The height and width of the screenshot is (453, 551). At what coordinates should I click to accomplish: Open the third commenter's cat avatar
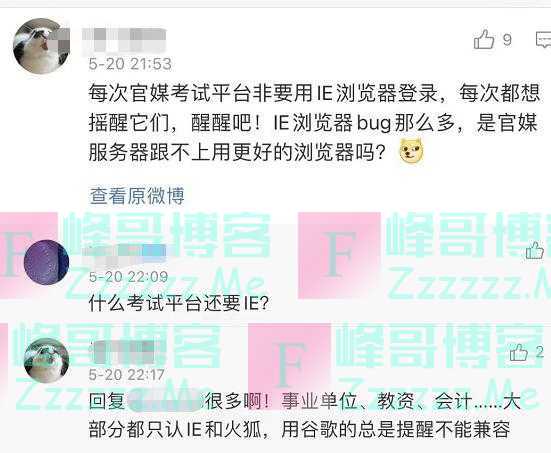pos(46,360)
